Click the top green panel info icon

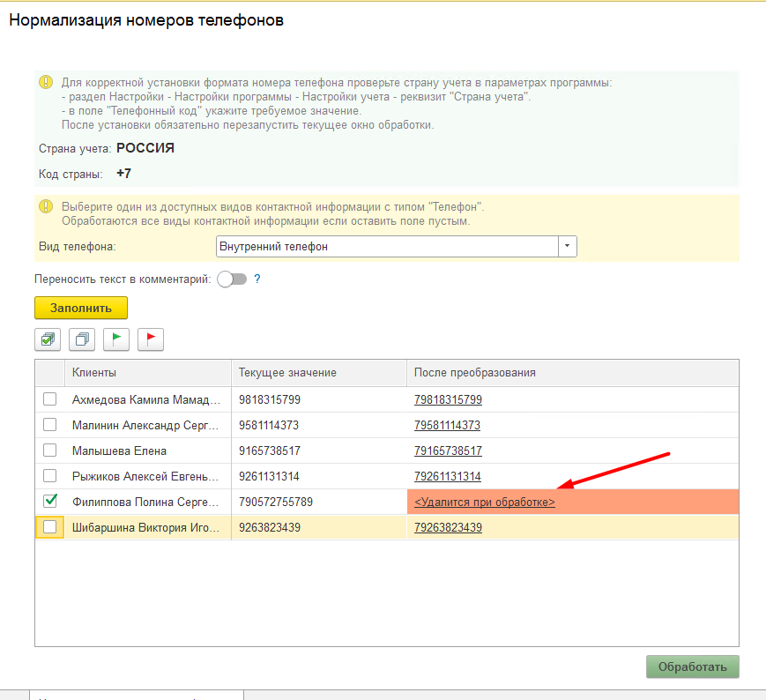tap(46, 82)
